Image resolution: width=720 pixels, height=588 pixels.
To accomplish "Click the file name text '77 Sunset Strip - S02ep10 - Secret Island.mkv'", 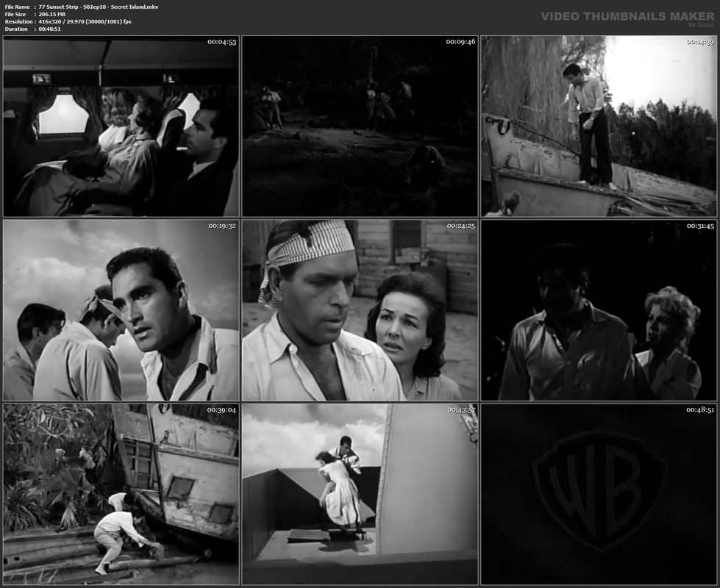I will (99, 7).
